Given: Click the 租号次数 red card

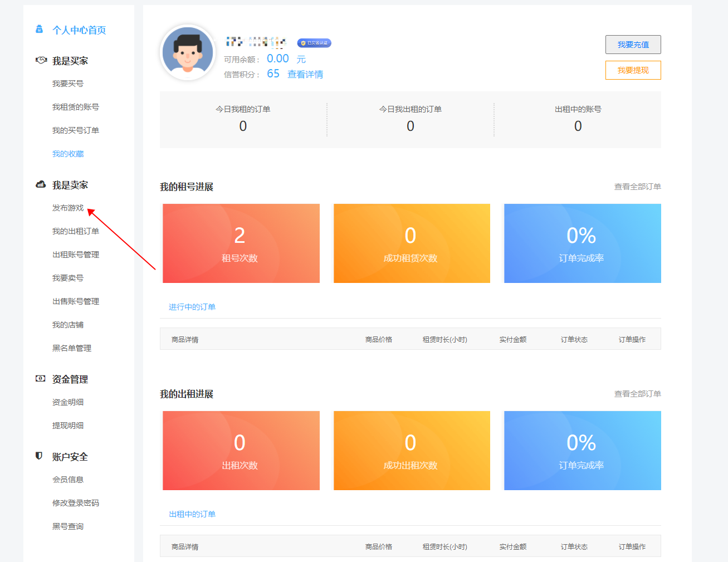Looking at the screenshot, I should coord(241,243).
